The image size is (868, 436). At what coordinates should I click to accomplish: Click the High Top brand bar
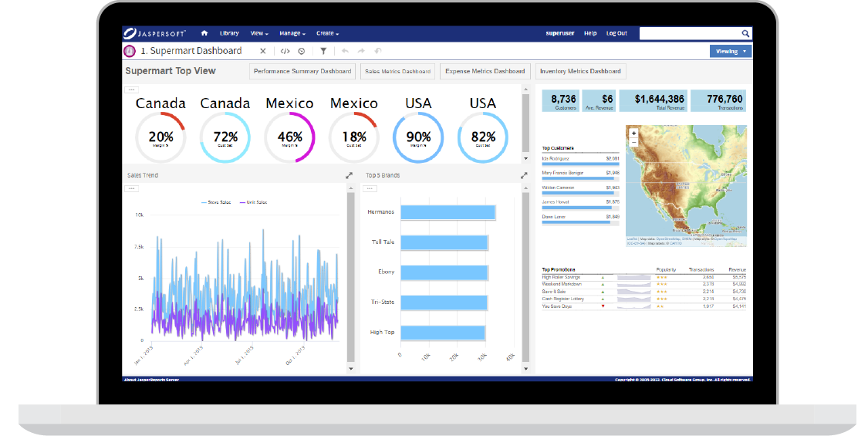[442, 333]
